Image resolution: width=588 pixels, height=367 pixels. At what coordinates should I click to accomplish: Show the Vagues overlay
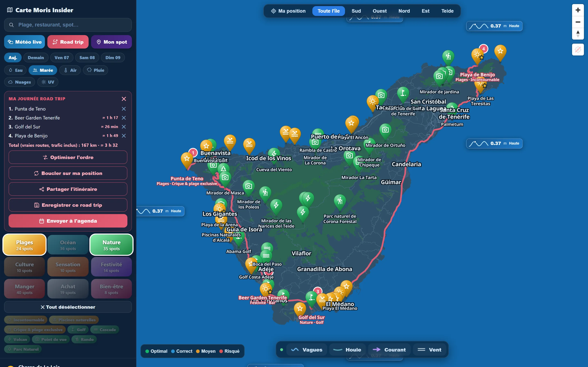click(307, 349)
